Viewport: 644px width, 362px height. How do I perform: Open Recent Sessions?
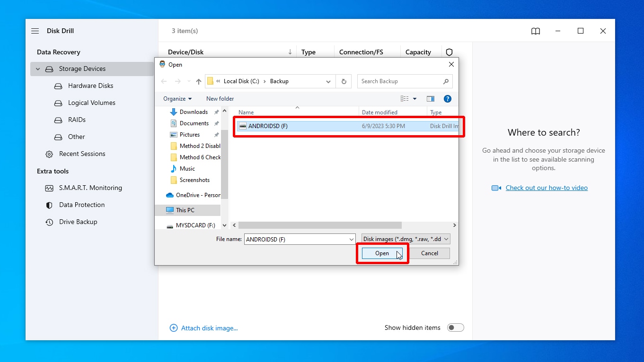click(x=82, y=154)
